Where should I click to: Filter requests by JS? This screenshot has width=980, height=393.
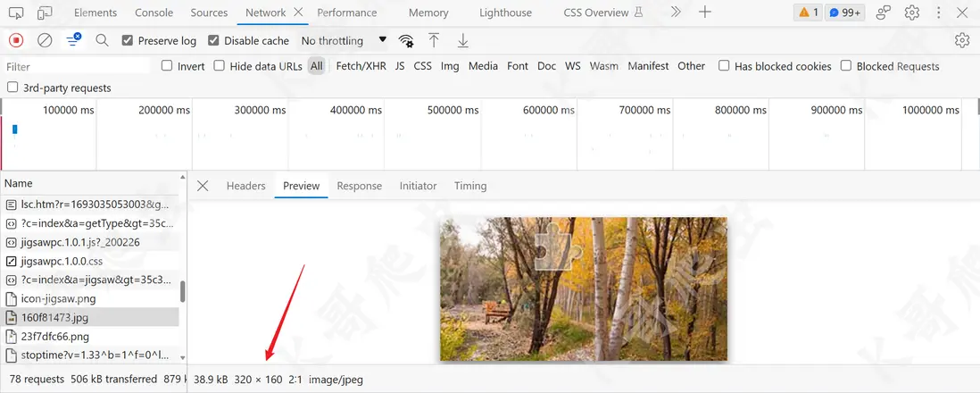click(x=400, y=66)
